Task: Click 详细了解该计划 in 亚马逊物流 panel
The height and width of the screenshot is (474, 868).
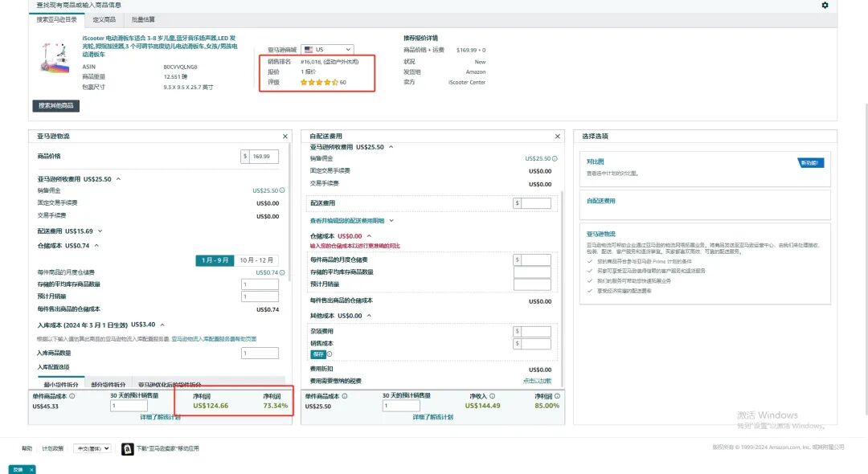Action: tap(160, 417)
